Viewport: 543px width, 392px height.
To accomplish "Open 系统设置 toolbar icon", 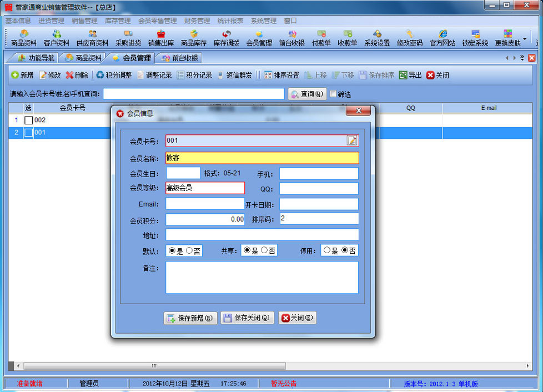I will click(377, 38).
